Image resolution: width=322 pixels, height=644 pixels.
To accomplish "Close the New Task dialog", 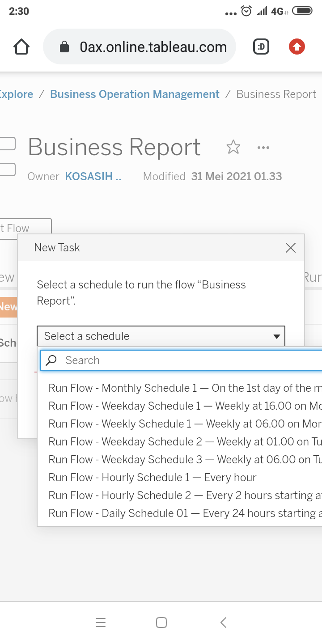I will click(x=291, y=247).
